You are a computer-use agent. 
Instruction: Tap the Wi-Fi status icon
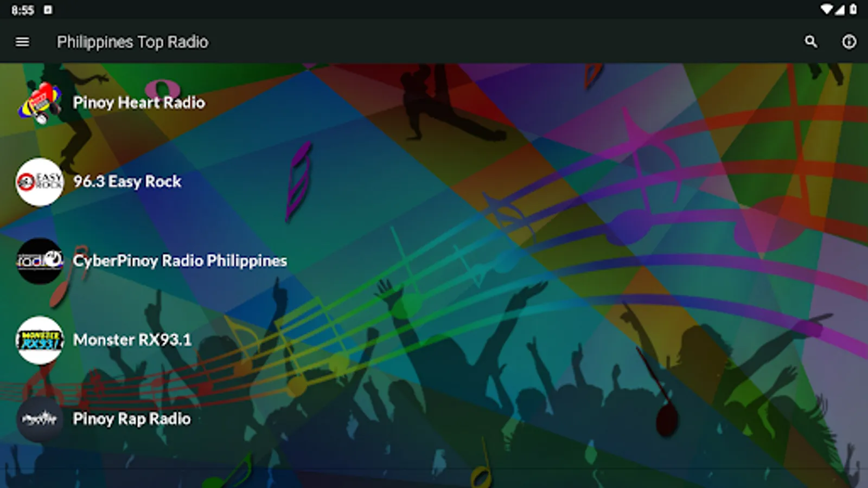tap(826, 9)
